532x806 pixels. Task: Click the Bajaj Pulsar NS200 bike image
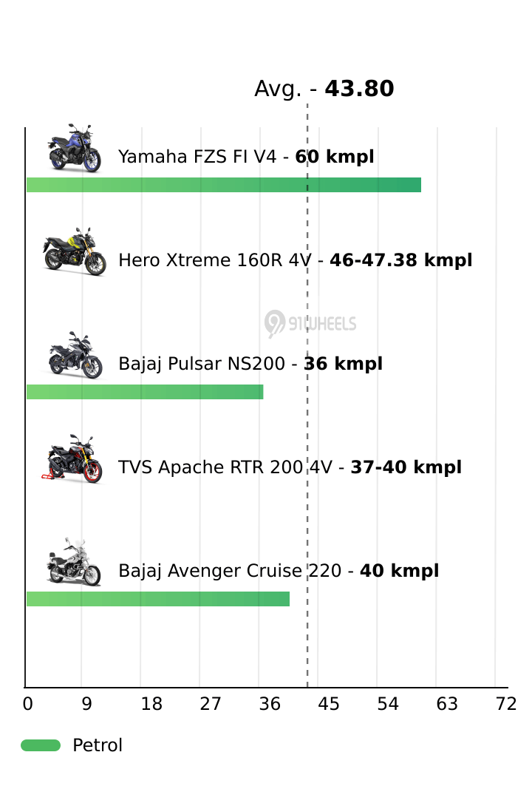[74, 356]
